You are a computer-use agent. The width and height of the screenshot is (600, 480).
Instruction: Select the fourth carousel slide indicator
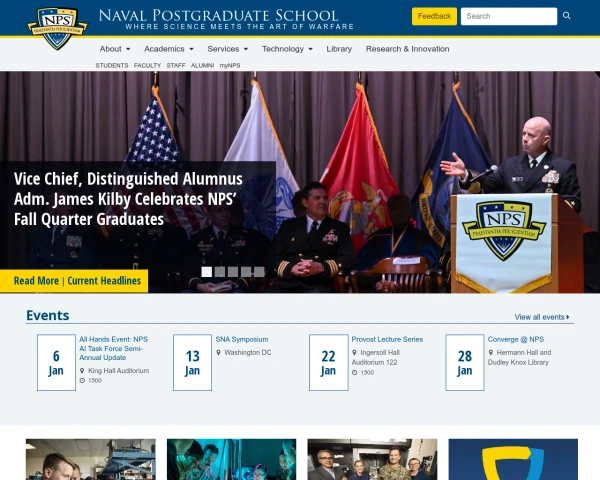click(246, 272)
